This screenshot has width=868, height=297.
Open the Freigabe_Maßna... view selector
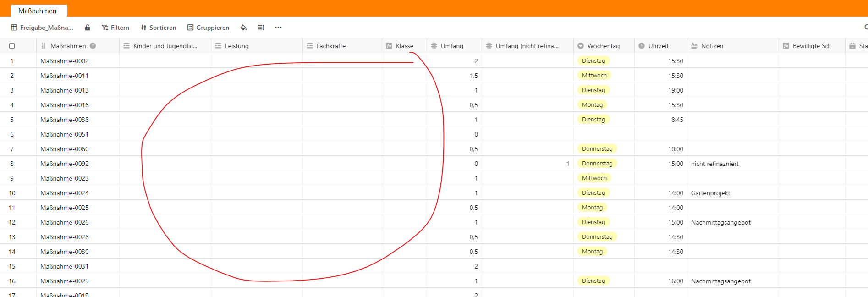click(42, 27)
